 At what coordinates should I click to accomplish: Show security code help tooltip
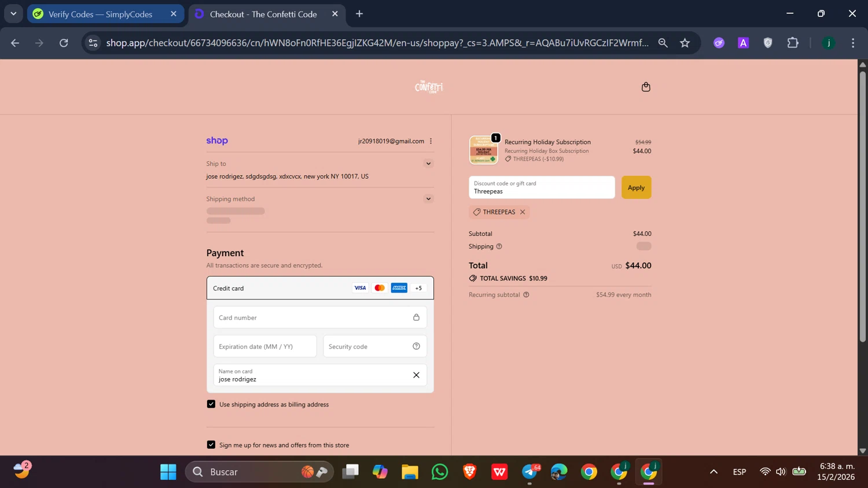416,346
